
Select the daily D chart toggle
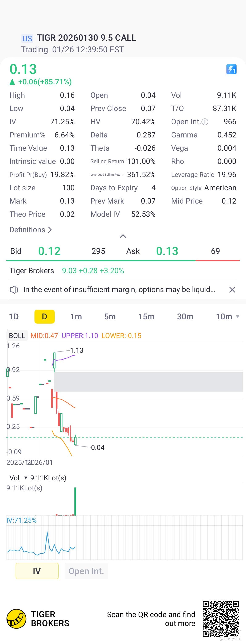pyautogui.click(x=44, y=316)
